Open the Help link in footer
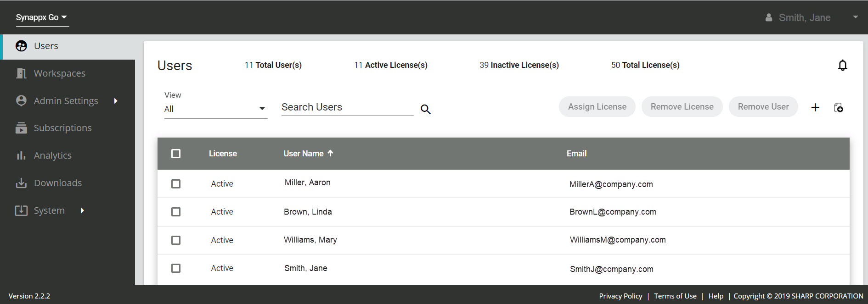 (716, 296)
